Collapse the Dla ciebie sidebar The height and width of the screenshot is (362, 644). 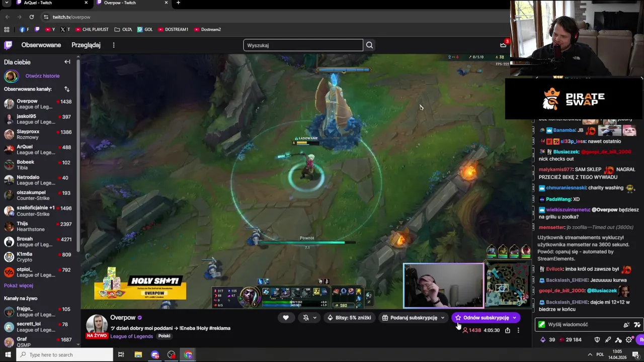[x=67, y=62]
